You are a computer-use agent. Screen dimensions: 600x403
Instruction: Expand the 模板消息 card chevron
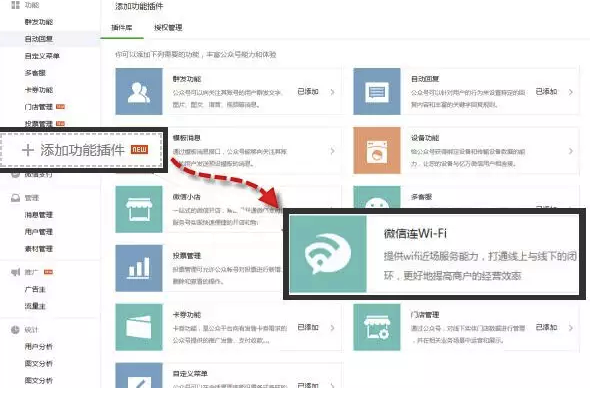pos(332,151)
